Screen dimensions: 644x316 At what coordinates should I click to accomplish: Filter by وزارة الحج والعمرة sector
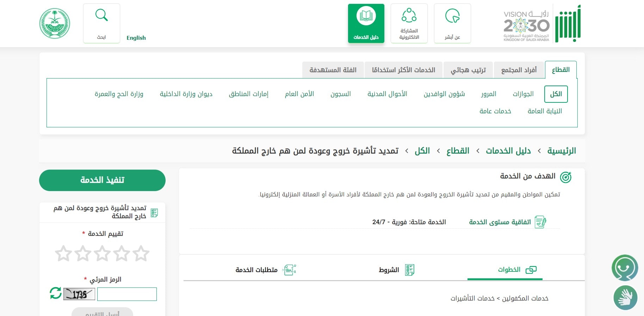pos(119,94)
